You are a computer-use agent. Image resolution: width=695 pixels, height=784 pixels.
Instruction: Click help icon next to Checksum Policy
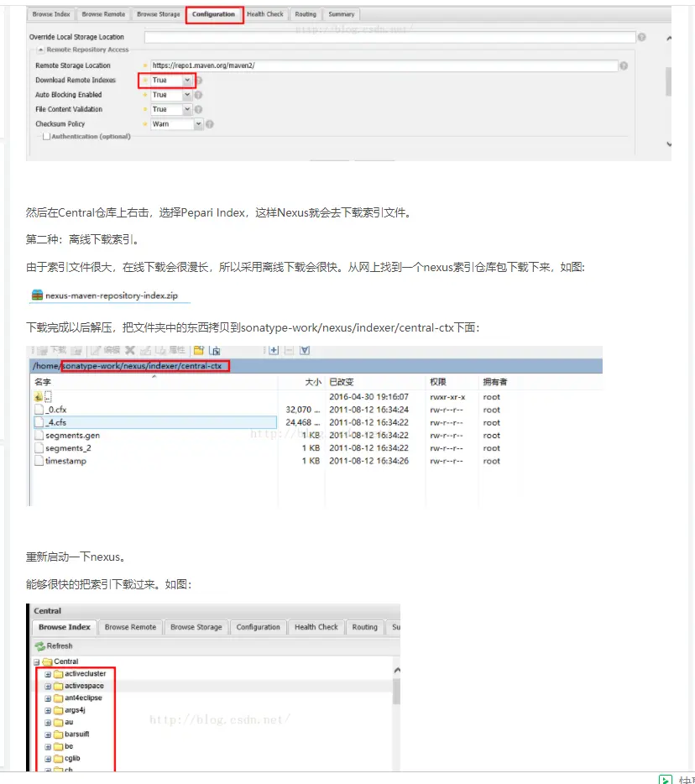coord(210,124)
